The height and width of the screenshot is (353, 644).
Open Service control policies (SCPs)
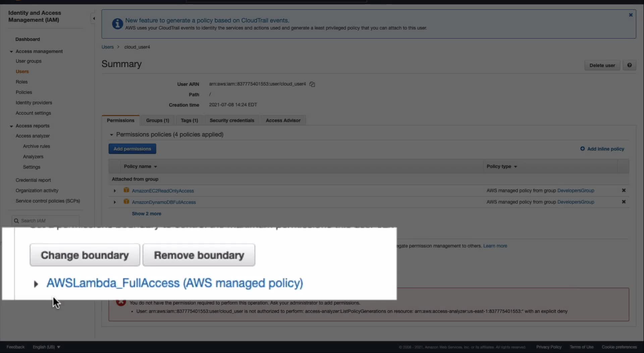pyautogui.click(x=48, y=201)
